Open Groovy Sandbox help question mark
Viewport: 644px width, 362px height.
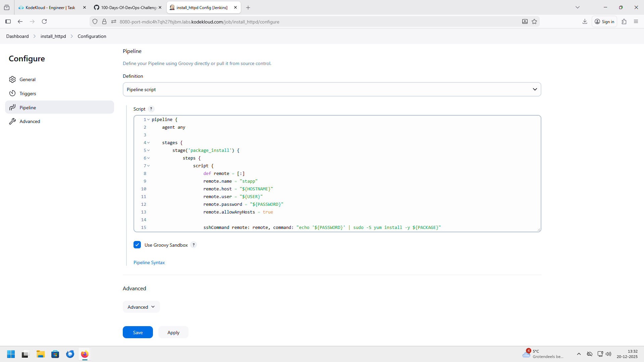click(194, 245)
